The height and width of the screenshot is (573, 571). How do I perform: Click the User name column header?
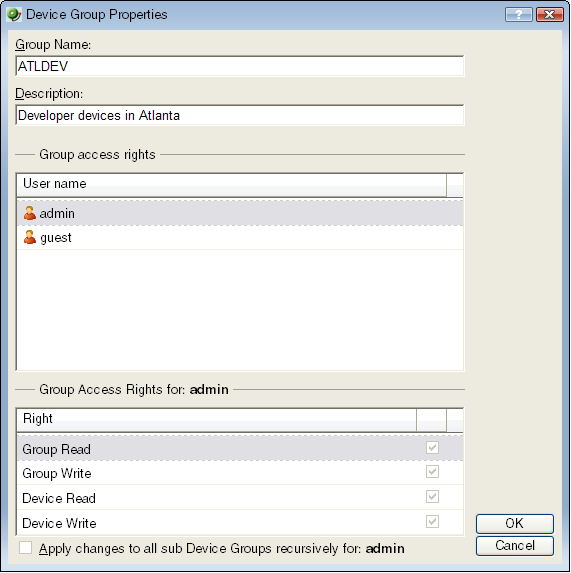pyautogui.click(x=232, y=185)
